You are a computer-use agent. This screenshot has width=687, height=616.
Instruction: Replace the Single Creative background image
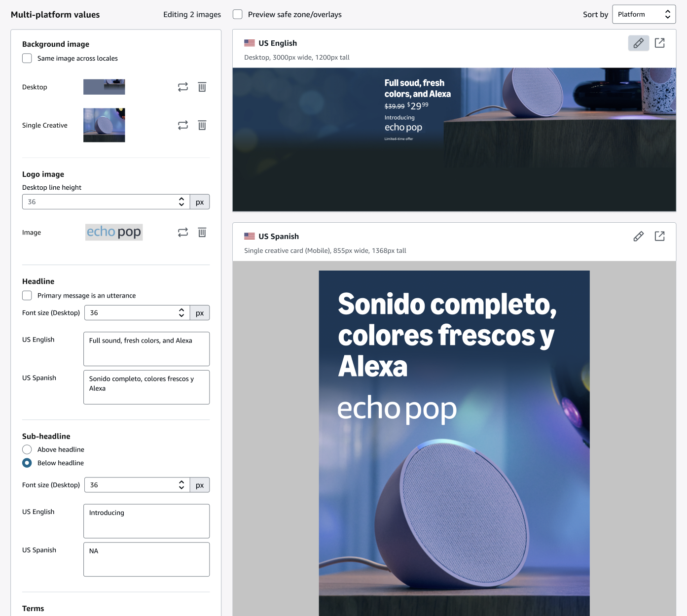183,125
